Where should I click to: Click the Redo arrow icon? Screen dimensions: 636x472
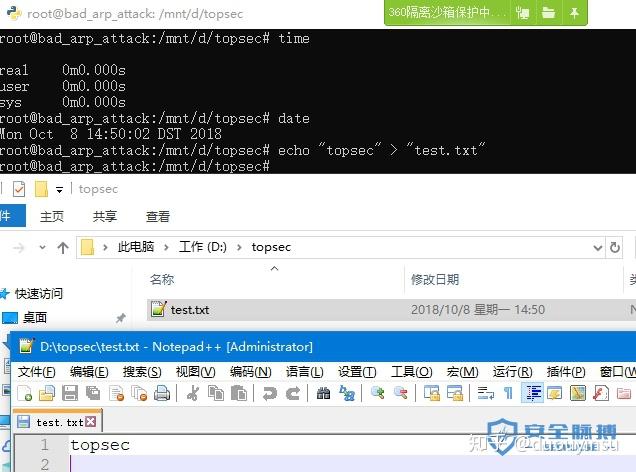click(x=293, y=393)
